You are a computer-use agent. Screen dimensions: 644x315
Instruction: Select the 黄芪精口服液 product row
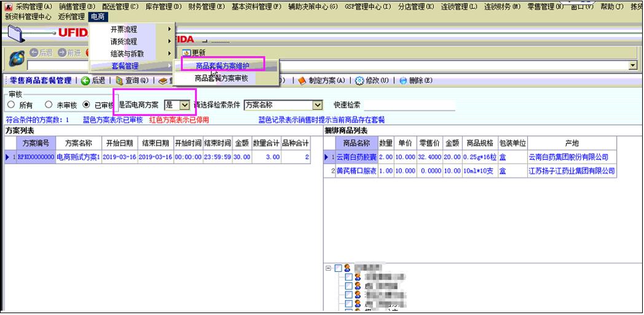click(470, 170)
